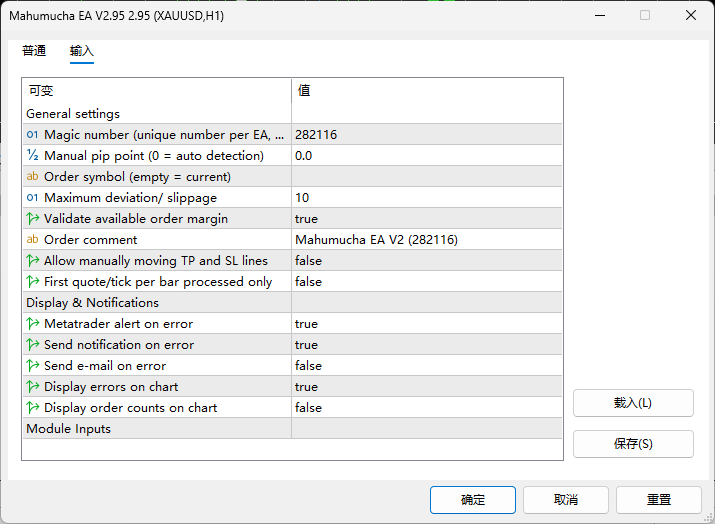Screen dimensions: 715x524
Task: Select the Magic number parameter label
Action: pos(164,135)
